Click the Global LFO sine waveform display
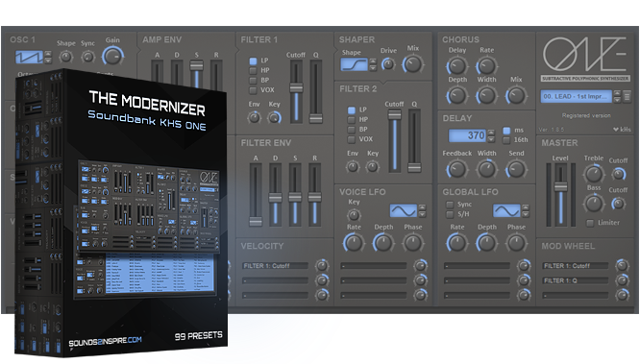Image resolution: width=640 pixels, height=364 pixels. [506, 210]
